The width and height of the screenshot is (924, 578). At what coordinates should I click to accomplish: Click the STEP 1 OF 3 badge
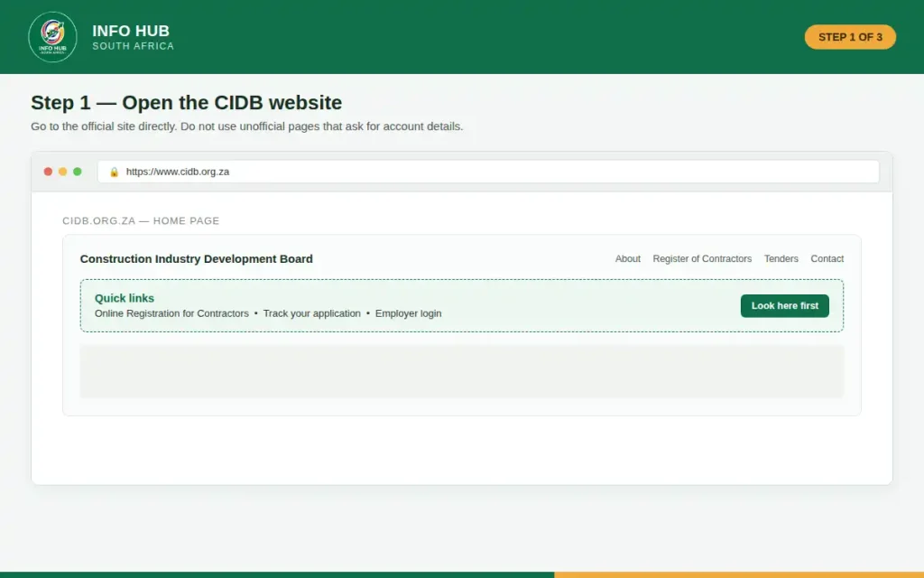850,37
